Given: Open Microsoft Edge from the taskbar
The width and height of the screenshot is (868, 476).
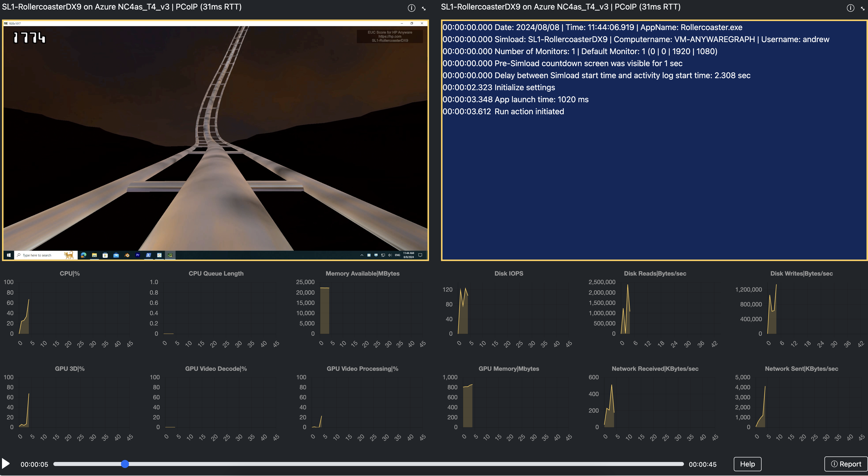Looking at the screenshot, I should pyautogui.click(x=84, y=255).
